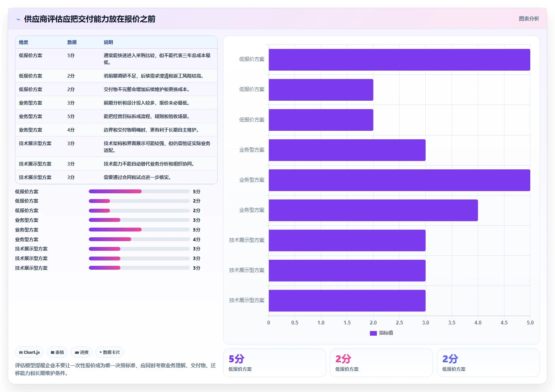The width and height of the screenshot is (555, 392).
Task: Select the 数据卡片 tag chip
Action: (x=110, y=352)
